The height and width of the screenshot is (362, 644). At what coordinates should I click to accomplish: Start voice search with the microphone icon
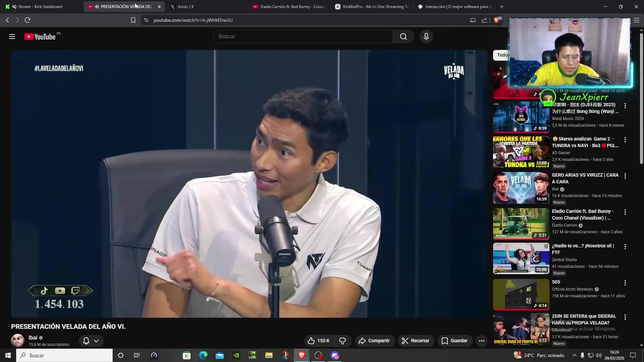(426, 36)
